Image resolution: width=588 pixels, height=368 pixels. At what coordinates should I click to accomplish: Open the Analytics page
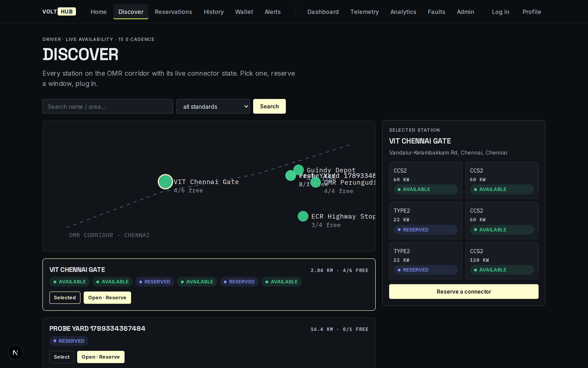[403, 12]
